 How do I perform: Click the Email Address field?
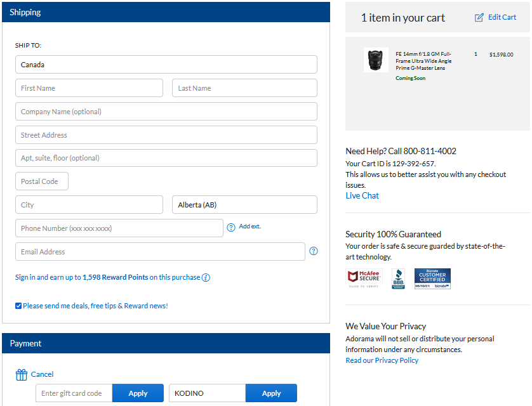(x=160, y=251)
